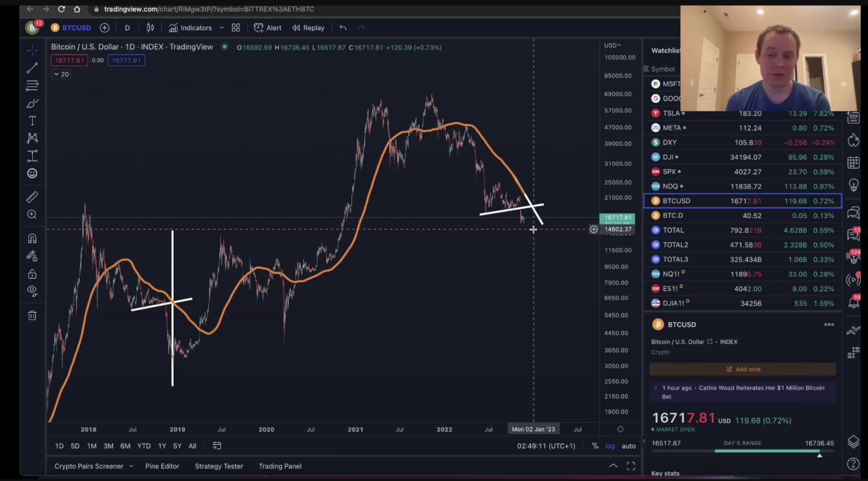
Task: Select the ruler measure tool
Action: pyautogui.click(x=32, y=197)
